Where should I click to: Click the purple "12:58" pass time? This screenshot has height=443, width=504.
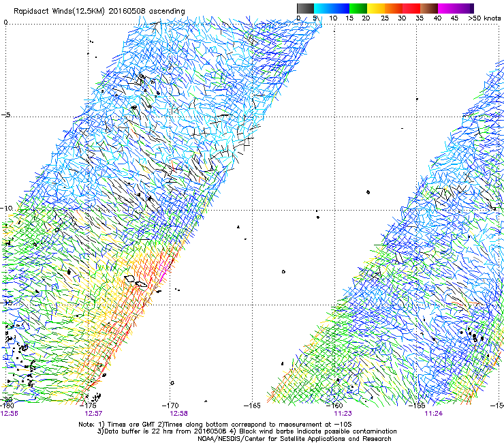[178, 414]
